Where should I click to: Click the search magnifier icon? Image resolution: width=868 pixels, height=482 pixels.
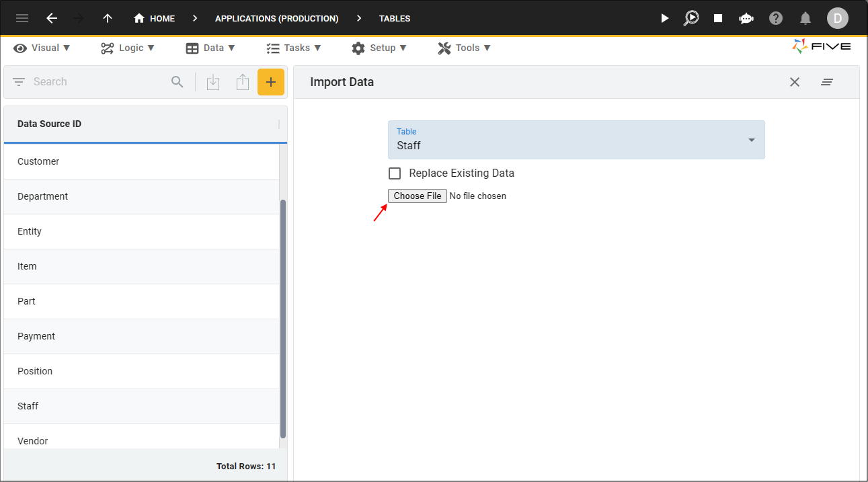click(177, 81)
